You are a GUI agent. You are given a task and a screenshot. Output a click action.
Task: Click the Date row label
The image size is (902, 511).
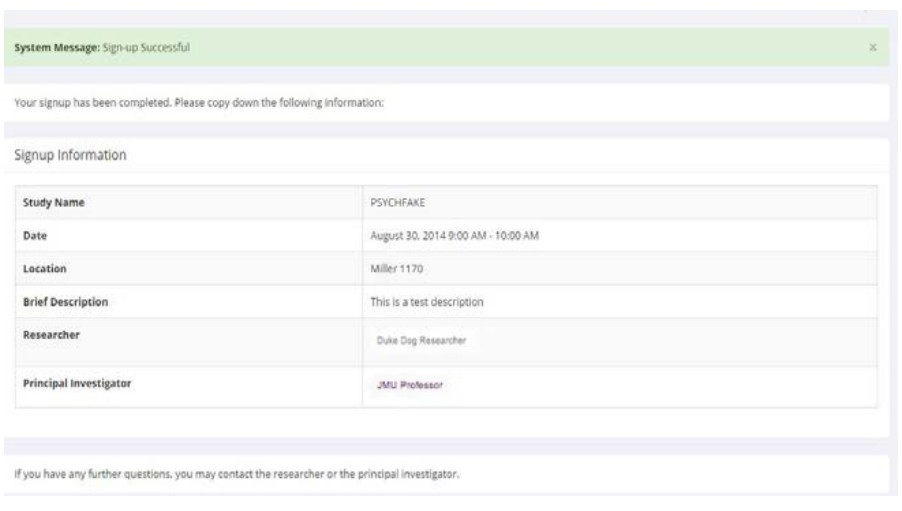36,236
